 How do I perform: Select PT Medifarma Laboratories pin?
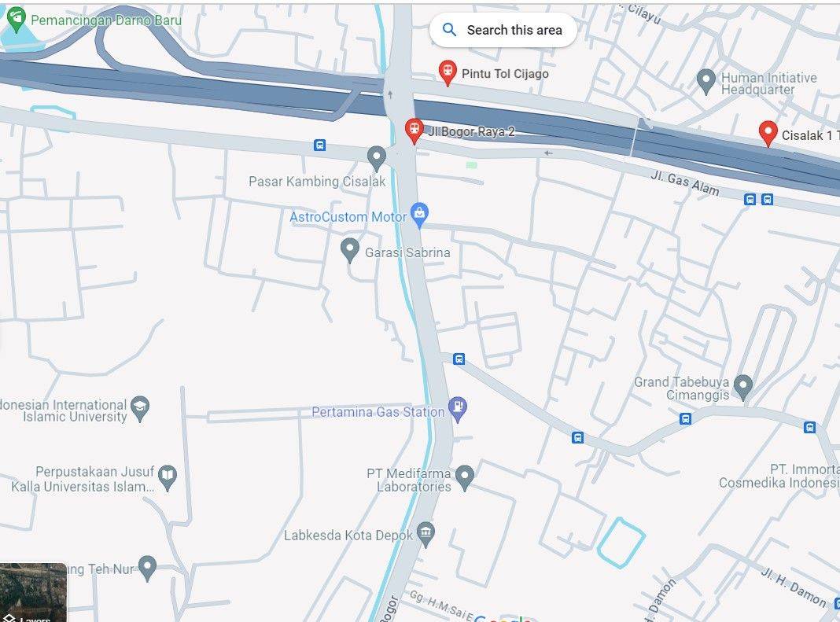point(465,478)
